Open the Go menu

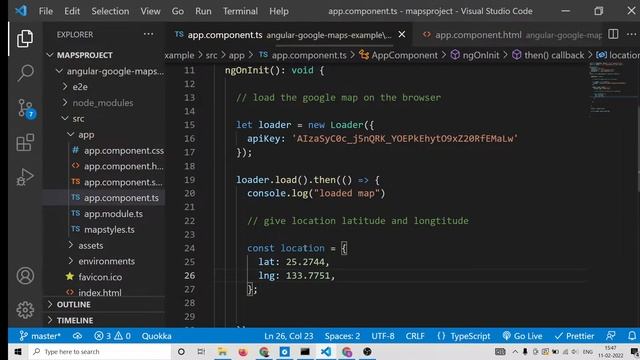pyautogui.click(x=177, y=11)
